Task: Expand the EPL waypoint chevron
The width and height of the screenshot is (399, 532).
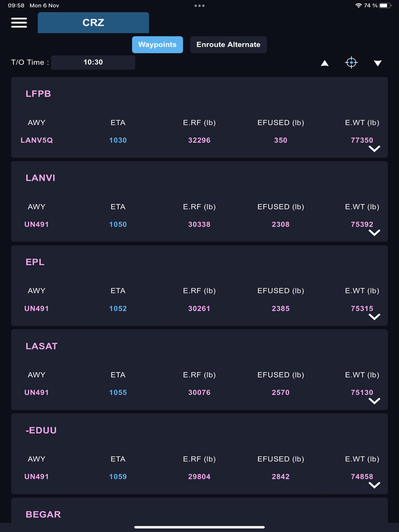Action: tap(374, 317)
